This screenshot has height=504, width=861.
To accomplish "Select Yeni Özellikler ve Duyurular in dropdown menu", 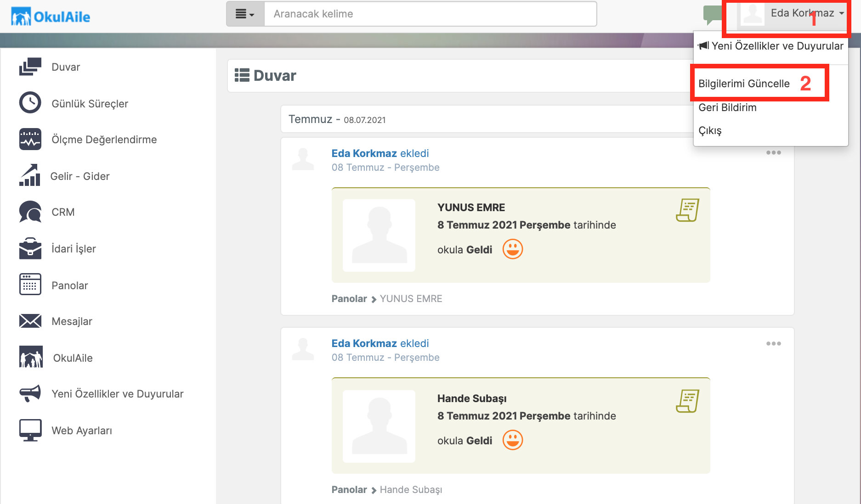I will point(771,46).
